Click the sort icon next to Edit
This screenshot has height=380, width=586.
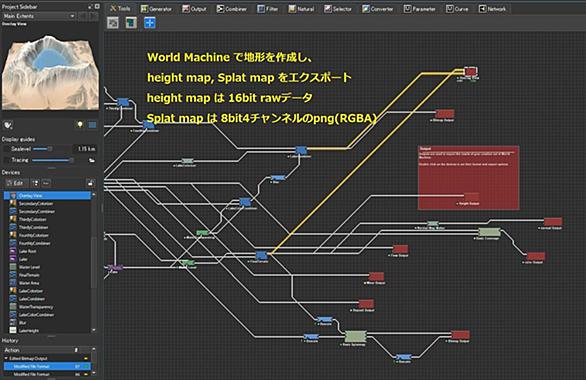(x=36, y=183)
